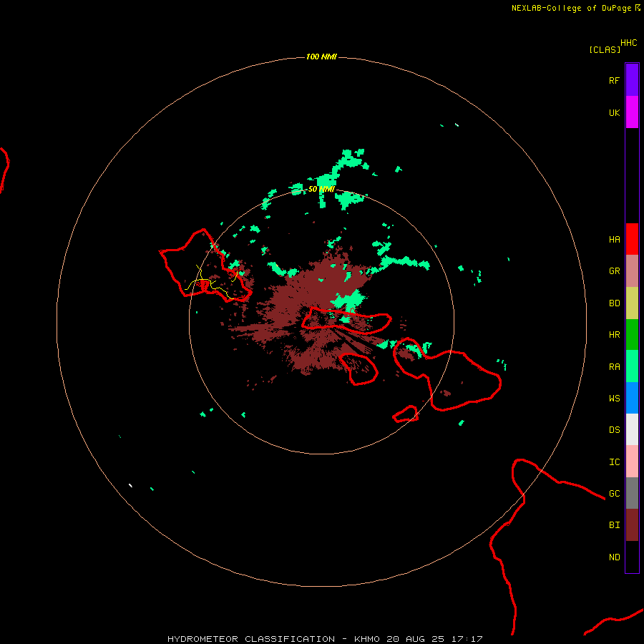Click the NEXLAB-College of DuPage credit
This screenshot has height=644, width=644.
(x=571, y=8)
